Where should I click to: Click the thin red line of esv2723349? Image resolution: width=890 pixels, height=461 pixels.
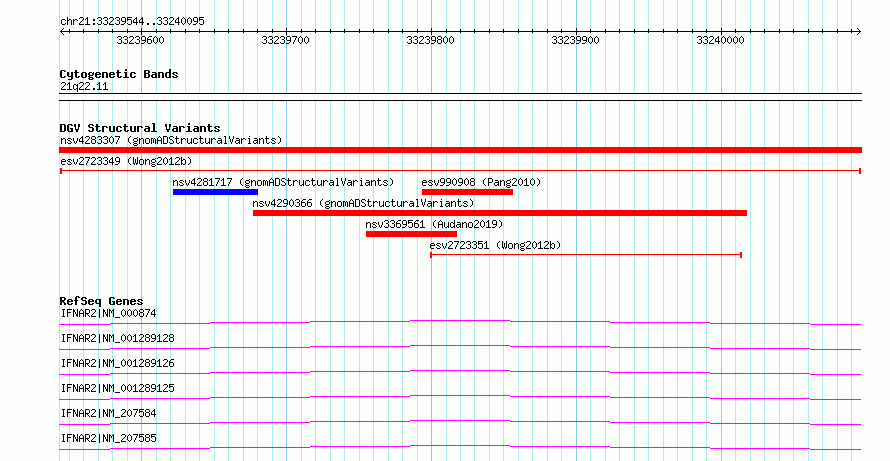460,170
